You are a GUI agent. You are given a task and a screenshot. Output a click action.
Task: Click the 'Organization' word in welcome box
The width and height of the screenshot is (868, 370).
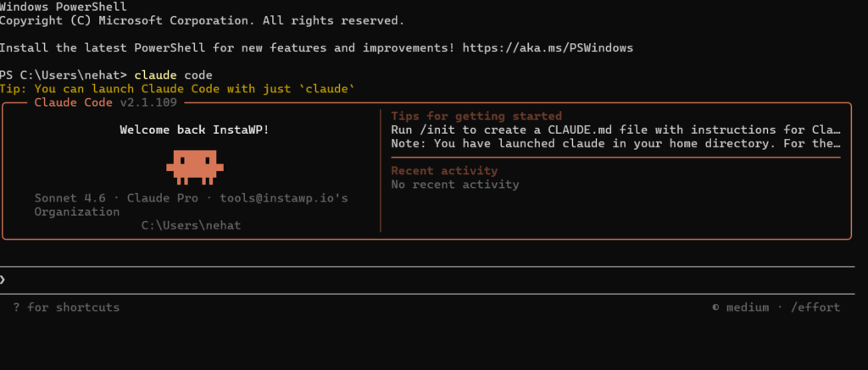77,212
